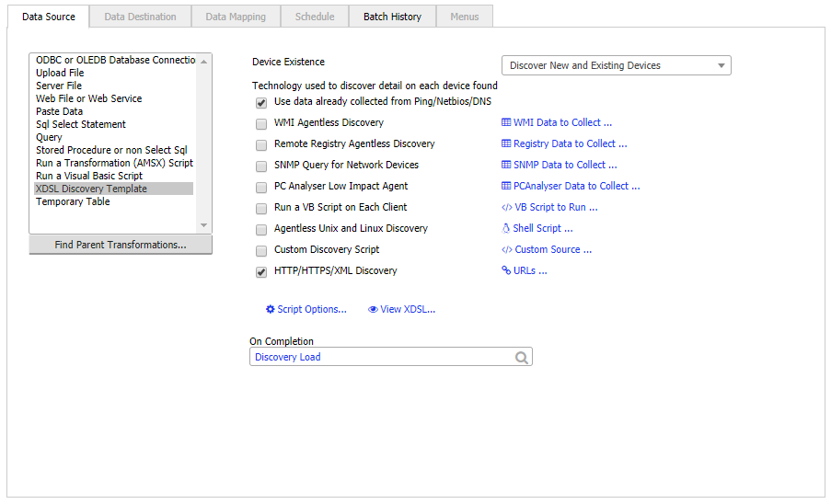Open SNMP Data to Collect link
The image size is (831, 504).
coord(565,166)
